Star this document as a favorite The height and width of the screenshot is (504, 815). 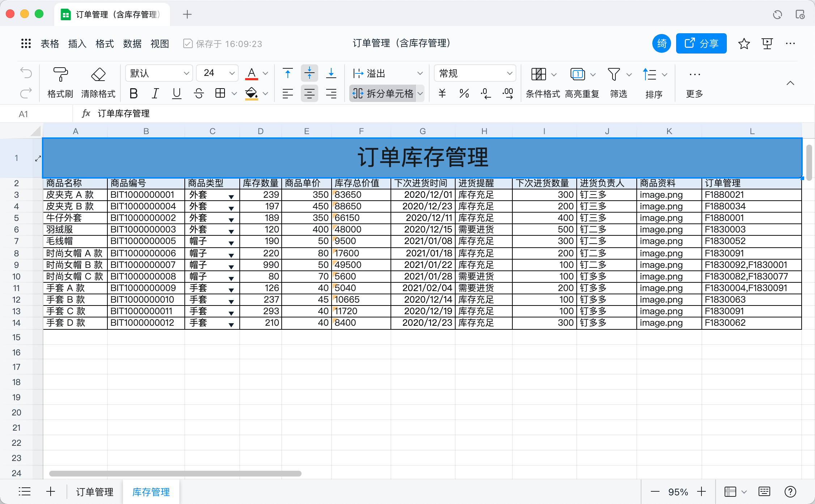coord(743,43)
